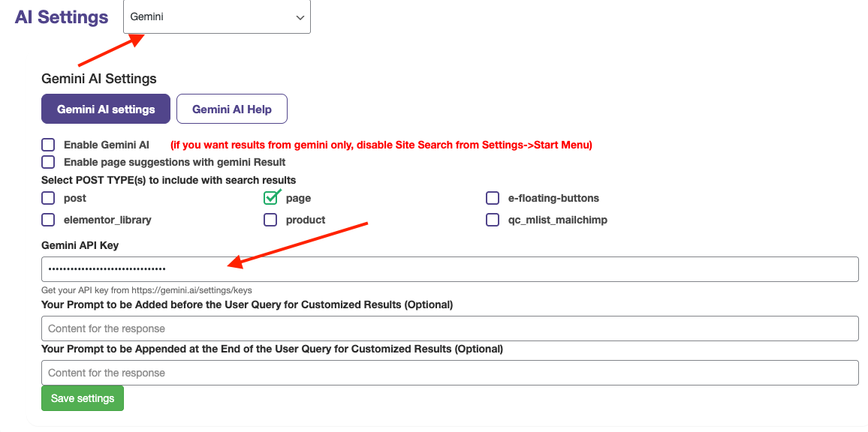Click the 'Added before the User Query' label

247,304
